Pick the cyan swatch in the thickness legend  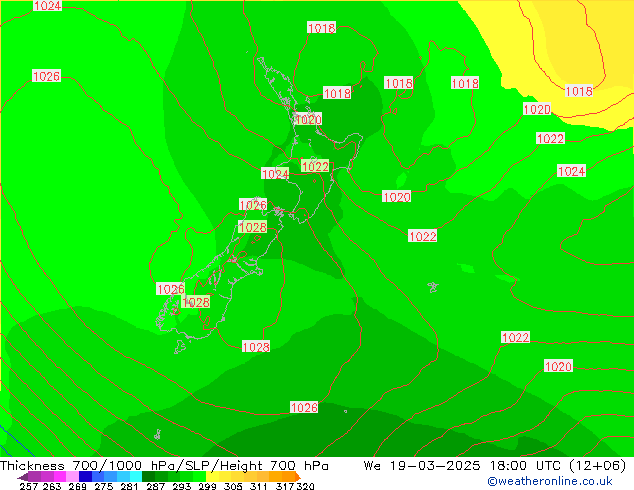tap(136, 476)
